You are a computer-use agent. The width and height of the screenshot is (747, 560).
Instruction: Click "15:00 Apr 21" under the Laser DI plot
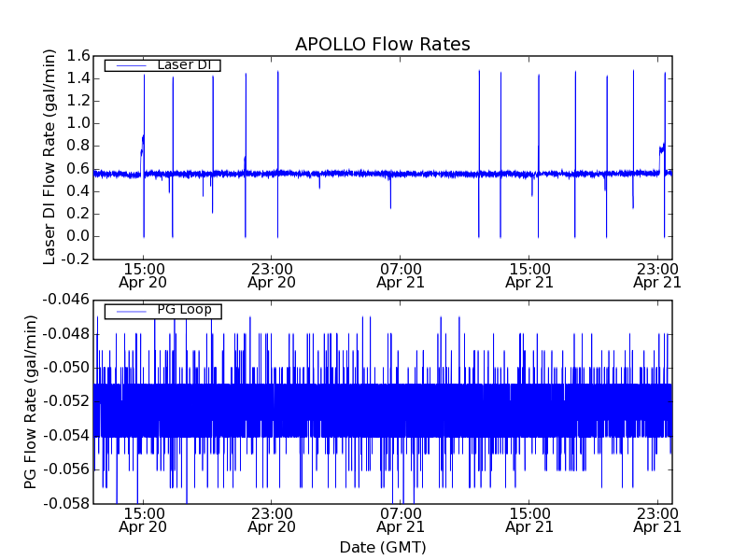pyautogui.click(x=529, y=276)
